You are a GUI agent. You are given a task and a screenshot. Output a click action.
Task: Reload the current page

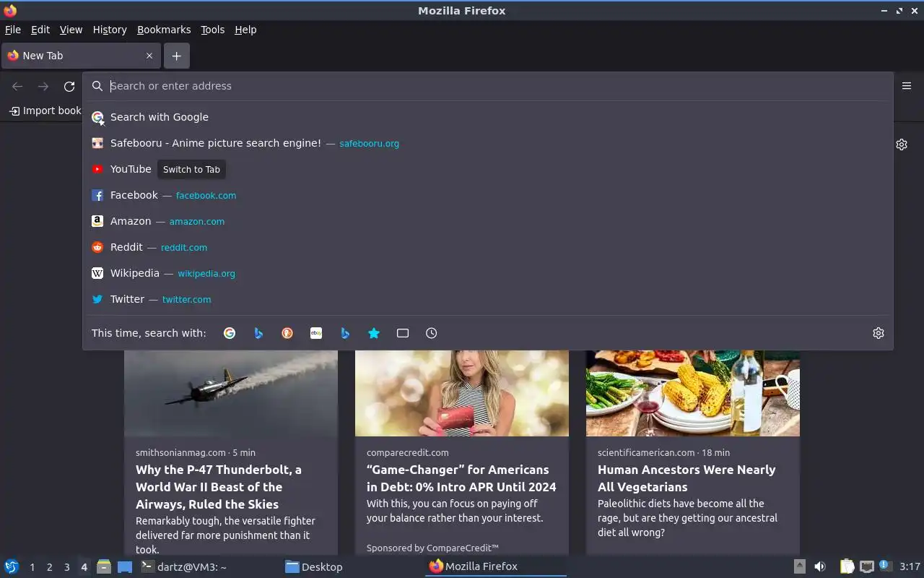click(x=69, y=87)
